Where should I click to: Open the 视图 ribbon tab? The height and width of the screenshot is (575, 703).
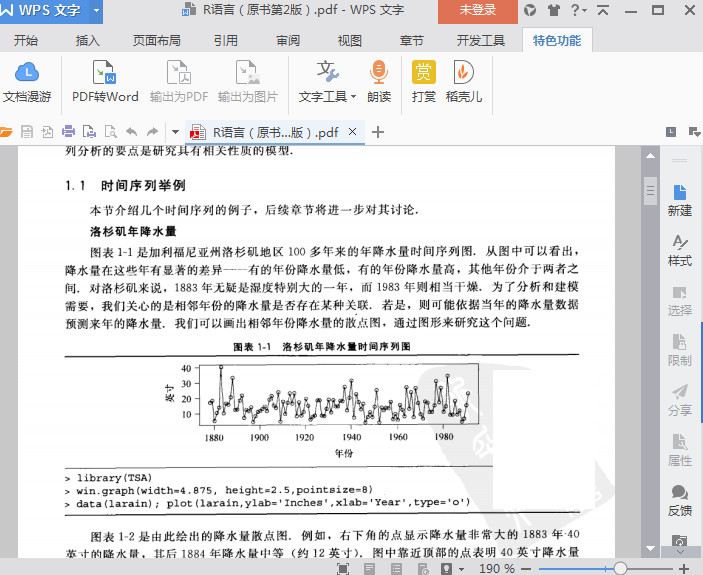[350, 40]
